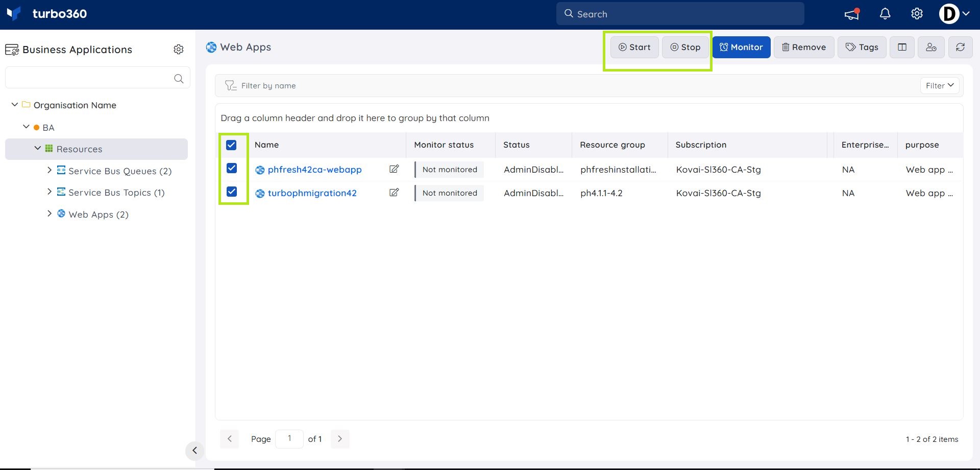Click the Remove button
980x470 pixels.
(804, 48)
